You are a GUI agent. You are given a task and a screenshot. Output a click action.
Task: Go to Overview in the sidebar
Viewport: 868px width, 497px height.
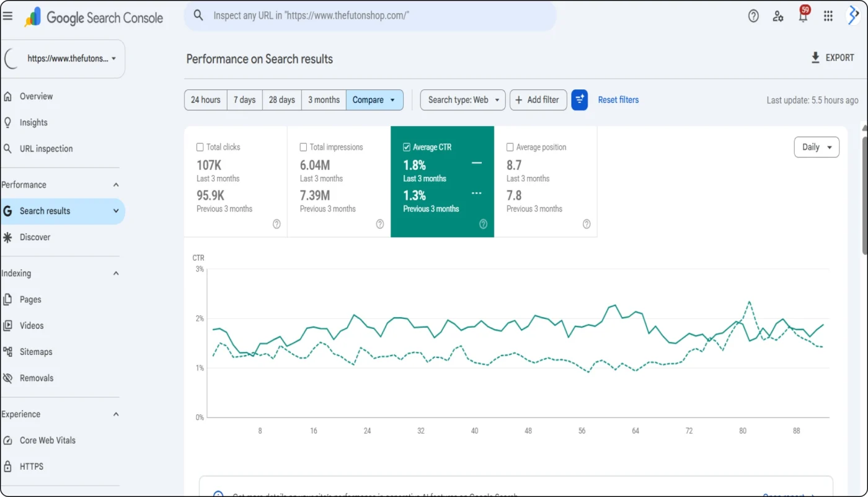(x=36, y=96)
